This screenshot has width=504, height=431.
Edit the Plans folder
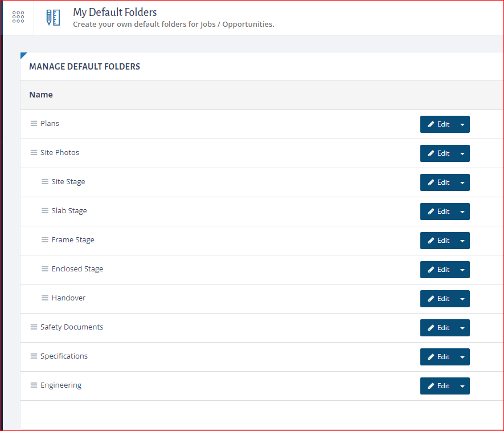pyautogui.click(x=438, y=124)
